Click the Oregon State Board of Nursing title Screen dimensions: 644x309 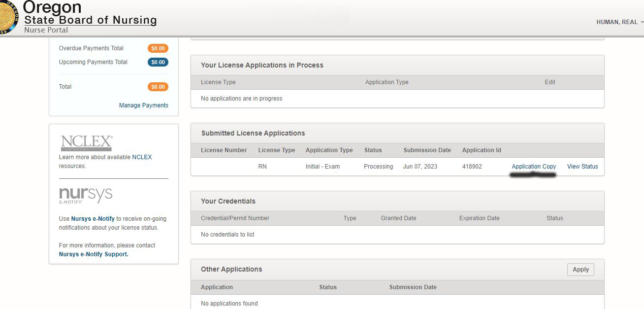[90, 20]
